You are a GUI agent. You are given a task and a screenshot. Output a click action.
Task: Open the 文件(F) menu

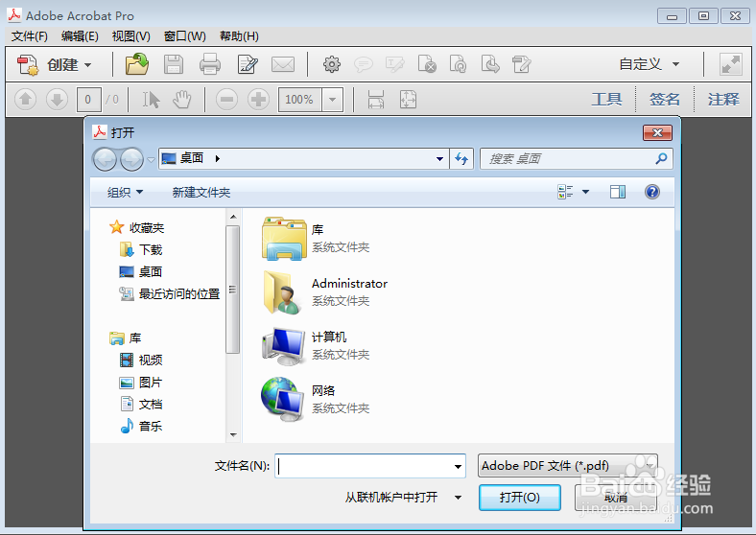[x=30, y=36]
